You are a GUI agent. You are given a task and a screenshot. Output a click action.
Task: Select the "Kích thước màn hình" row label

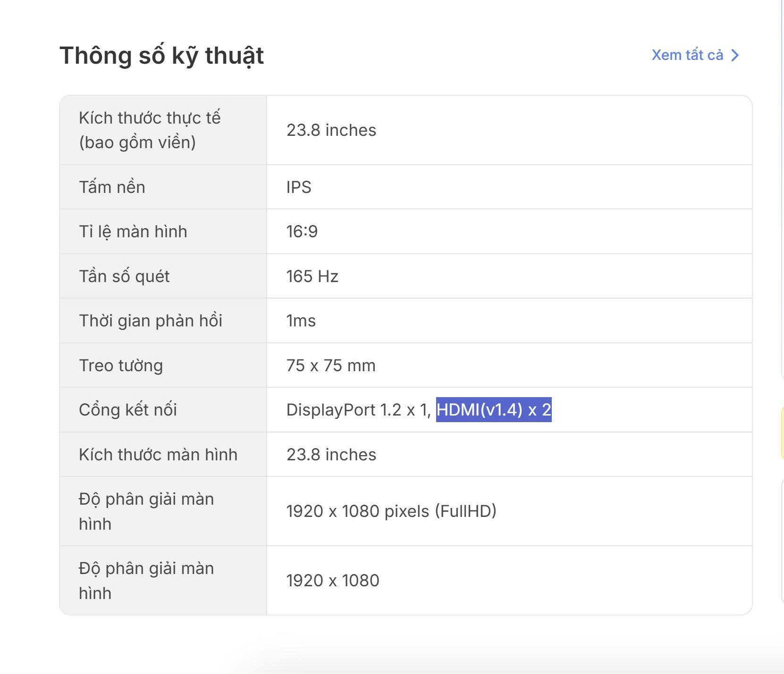click(x=158, y=455)
